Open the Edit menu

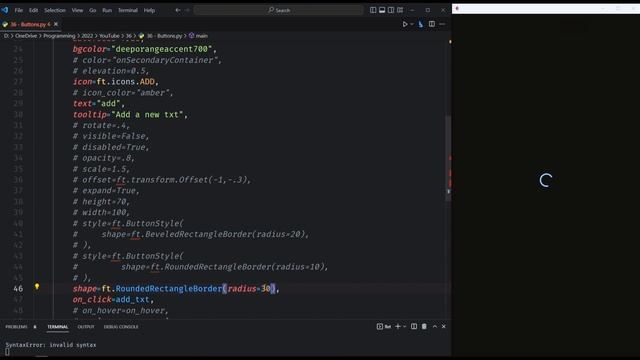[x=33, y=10]
